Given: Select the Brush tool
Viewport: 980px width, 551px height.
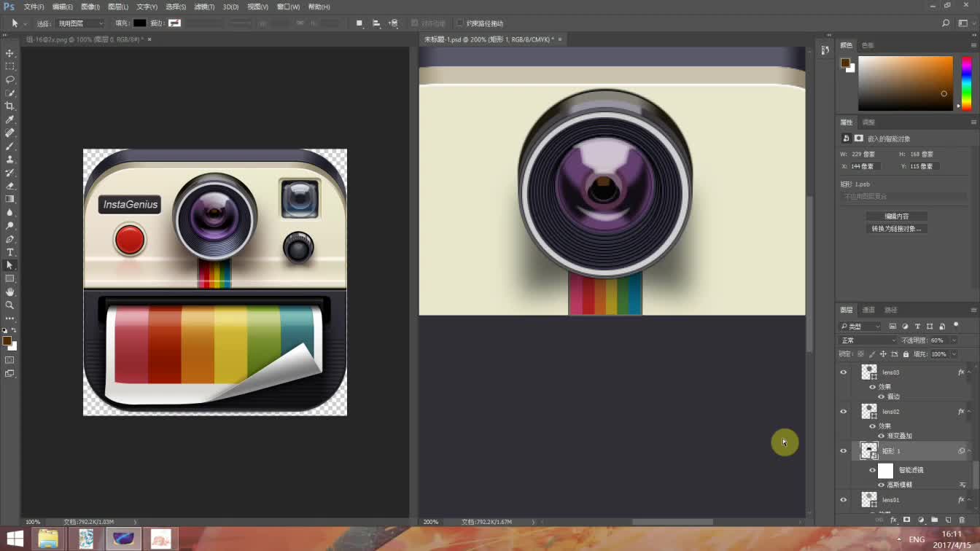Looking at the screenshot, I should click(x=9, y=146).
